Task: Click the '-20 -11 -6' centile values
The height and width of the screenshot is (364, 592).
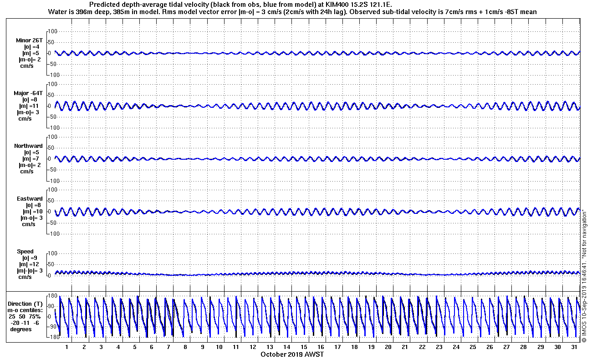Action: tap(26, 323)
